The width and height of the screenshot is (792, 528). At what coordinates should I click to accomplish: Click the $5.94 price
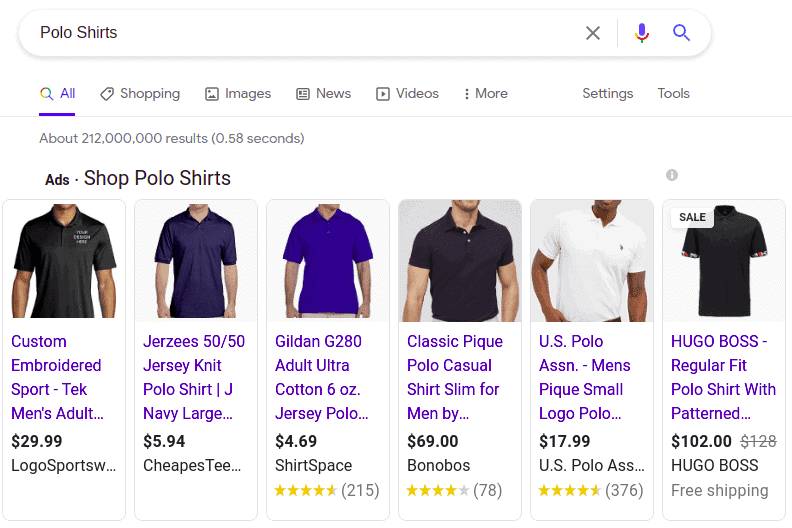tap(164, 441)
